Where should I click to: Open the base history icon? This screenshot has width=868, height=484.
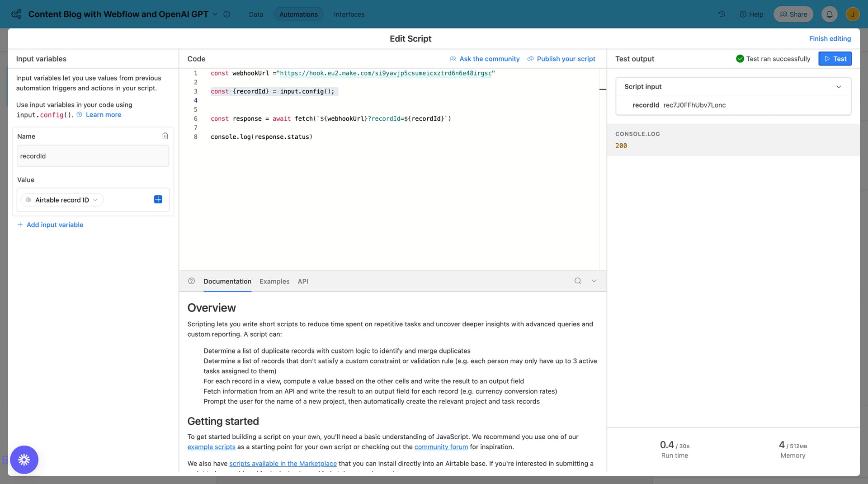722,14
